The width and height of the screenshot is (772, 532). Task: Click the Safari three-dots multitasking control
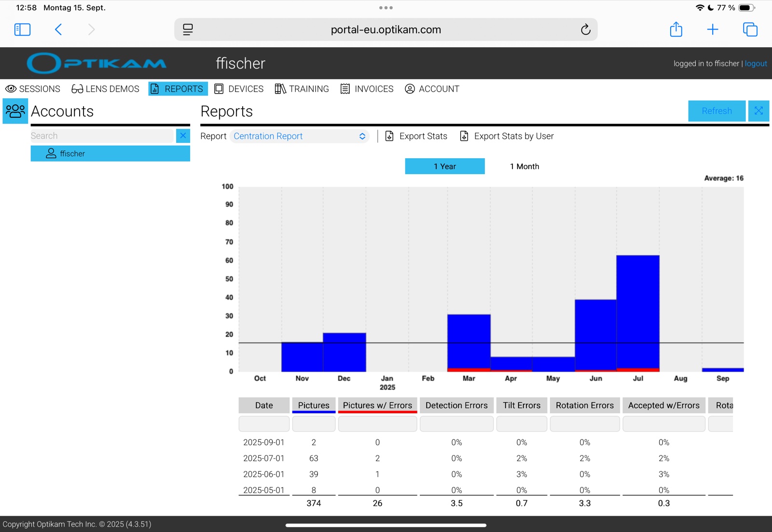coord(386,8)
